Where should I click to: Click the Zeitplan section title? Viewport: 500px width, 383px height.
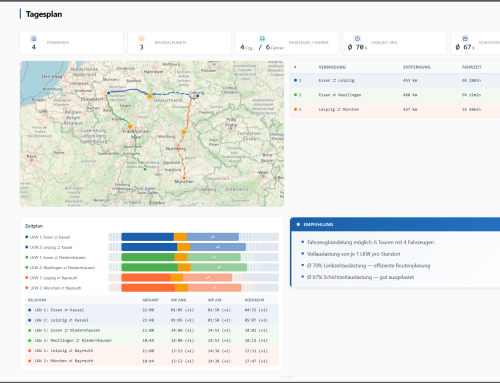(34, 226)
